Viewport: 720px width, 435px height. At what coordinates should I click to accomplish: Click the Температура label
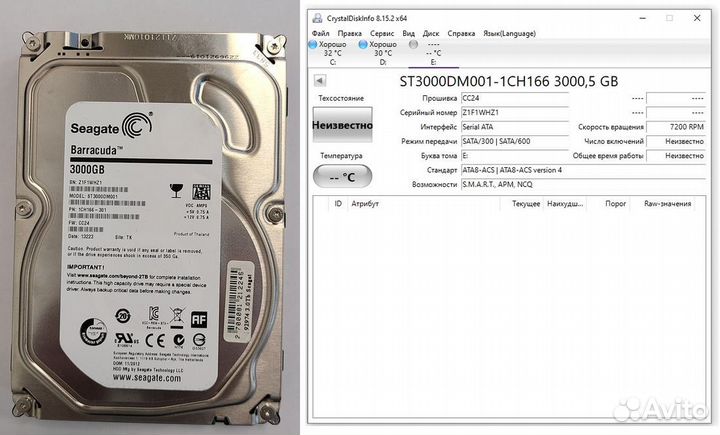tap(341, 156)
